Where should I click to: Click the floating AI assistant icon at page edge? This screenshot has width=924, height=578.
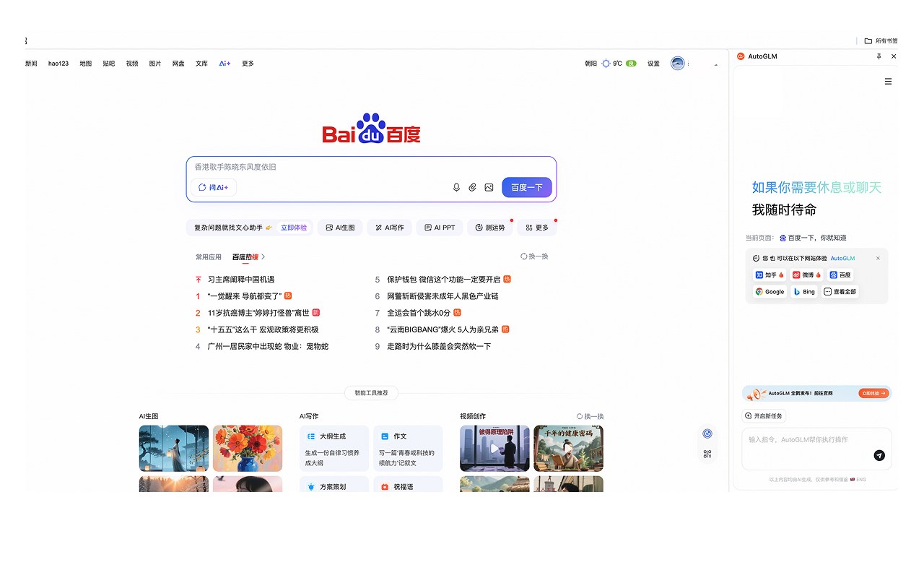(x=707, y=433)
